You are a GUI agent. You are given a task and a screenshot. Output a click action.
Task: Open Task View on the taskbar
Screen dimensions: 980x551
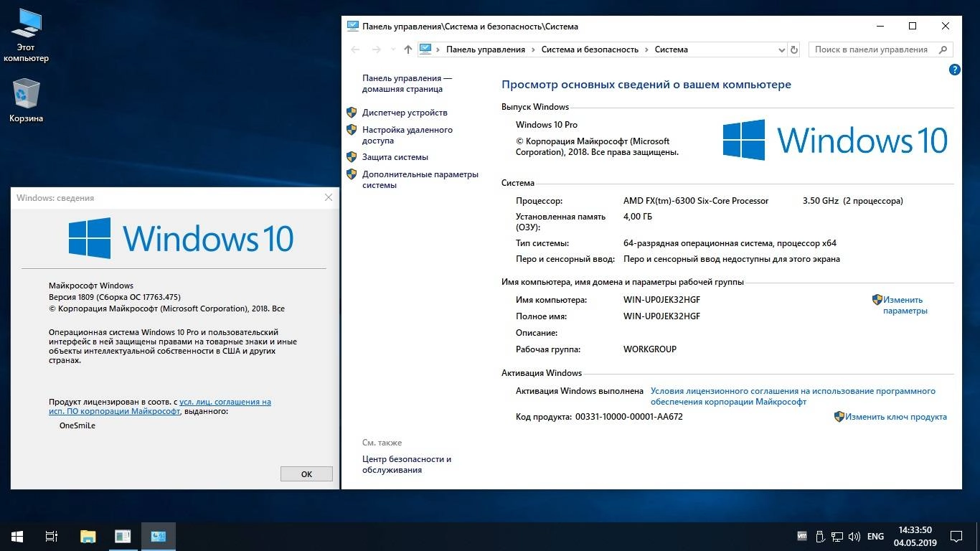(x=52, y=536)
